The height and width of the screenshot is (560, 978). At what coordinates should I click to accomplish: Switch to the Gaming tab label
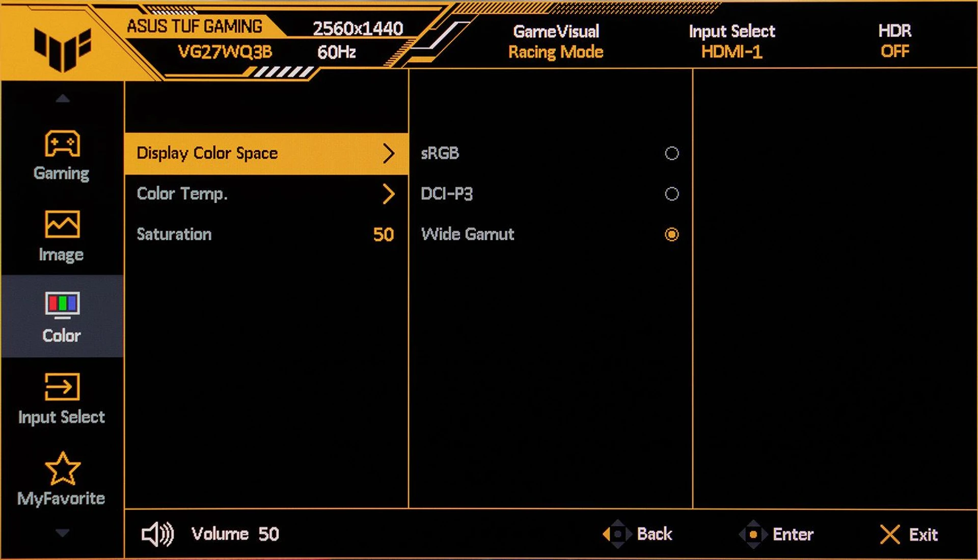tap(62, 174)
